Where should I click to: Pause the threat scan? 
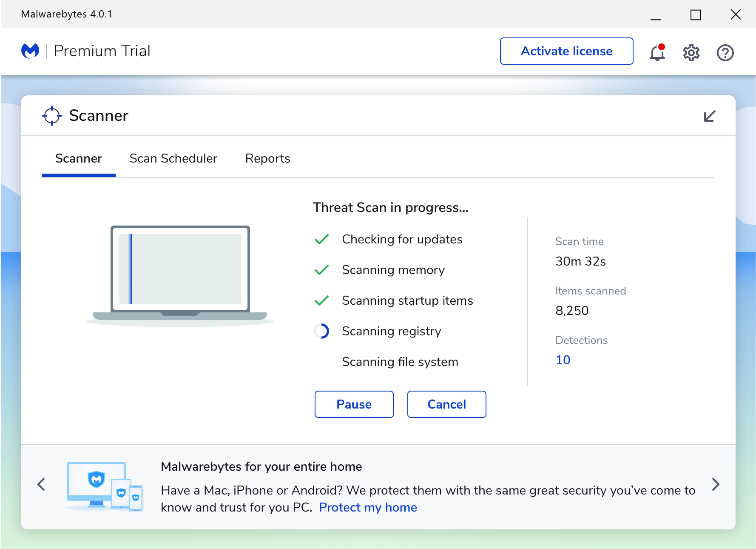click(354, 404)
